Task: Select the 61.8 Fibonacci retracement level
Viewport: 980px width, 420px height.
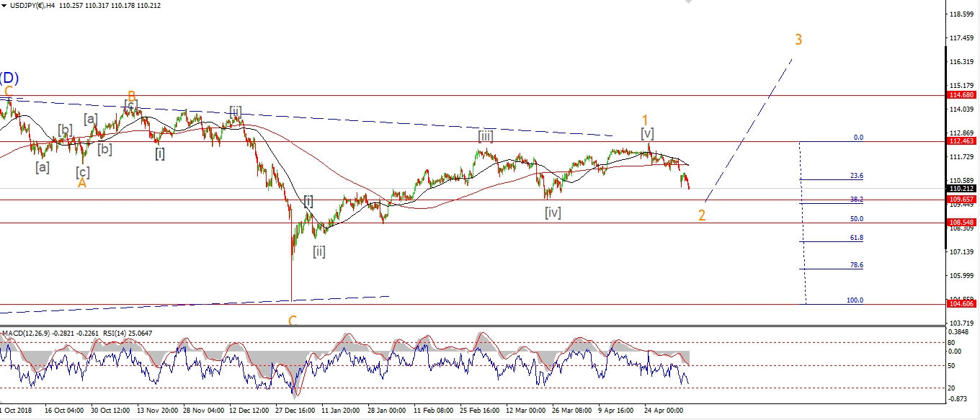Action: tap(856, 238)
